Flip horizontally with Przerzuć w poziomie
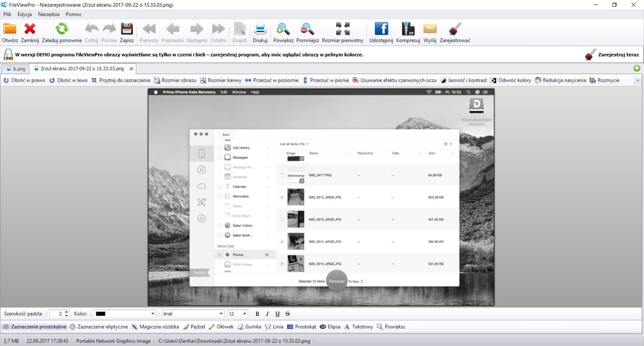Image resolution: width=644 pixels, height=346 pixels. click(x=272, y=80)
